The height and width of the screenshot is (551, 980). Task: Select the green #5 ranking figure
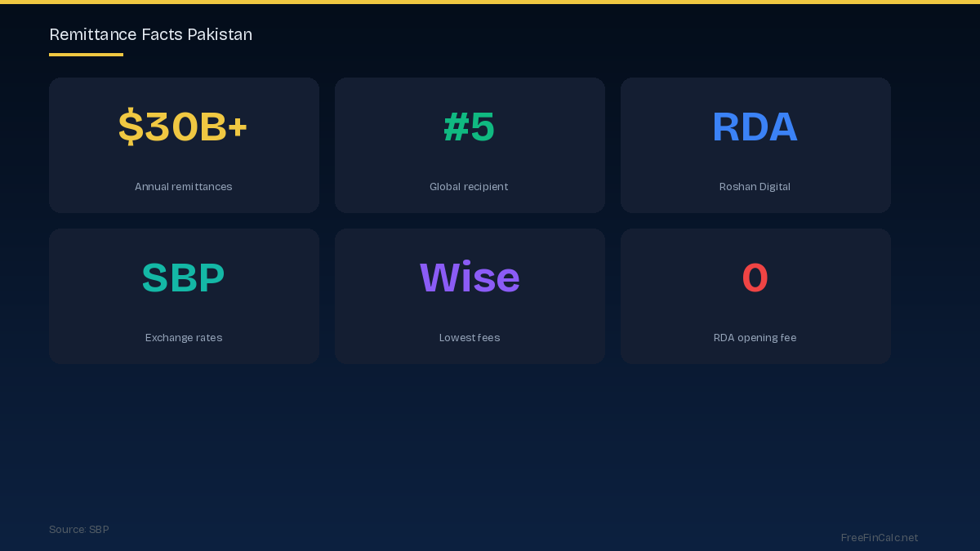tap(470, 127)
